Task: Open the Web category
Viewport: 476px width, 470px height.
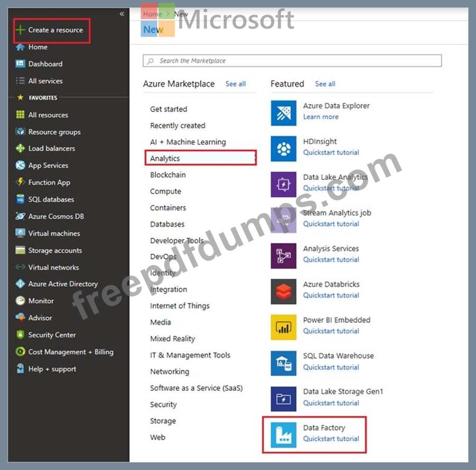Action: pyautogui.click(x=157, y=437)
